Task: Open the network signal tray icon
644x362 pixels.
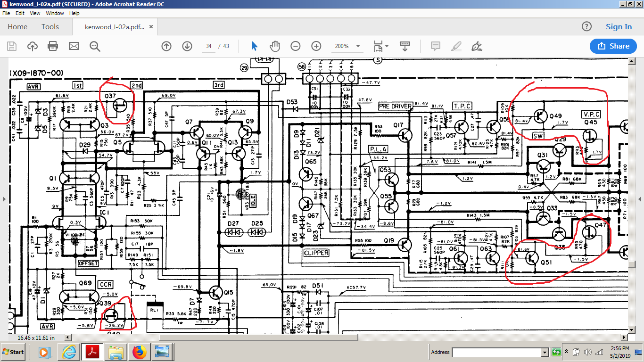Action: pos(600,352)
